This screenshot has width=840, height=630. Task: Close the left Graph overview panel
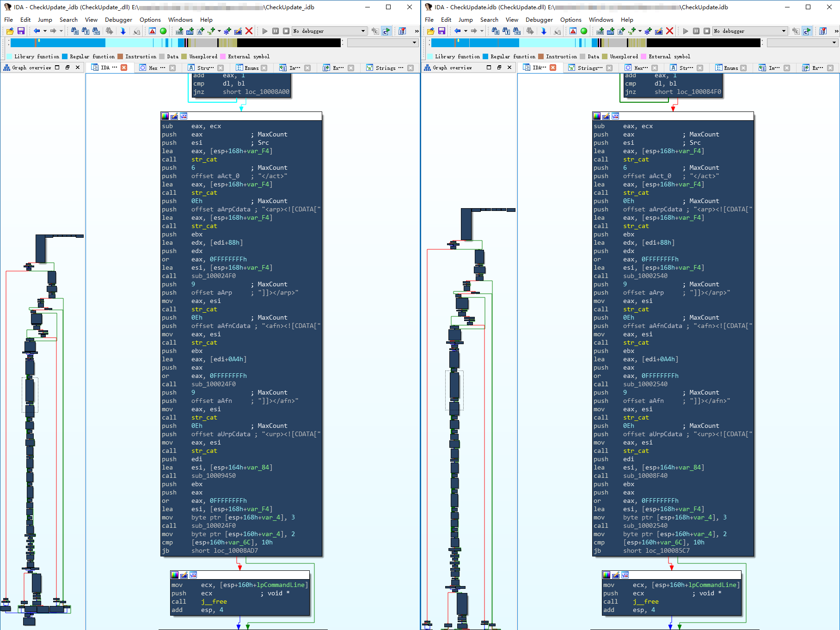[x=78, y=68]
